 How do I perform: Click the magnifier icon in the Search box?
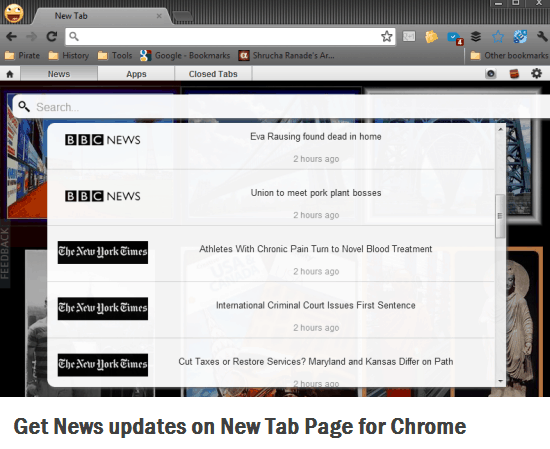coord(24,106)
